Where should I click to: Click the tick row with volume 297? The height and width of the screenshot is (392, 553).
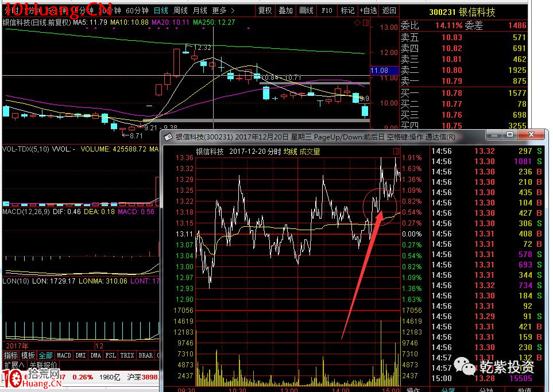coord(486,151)
